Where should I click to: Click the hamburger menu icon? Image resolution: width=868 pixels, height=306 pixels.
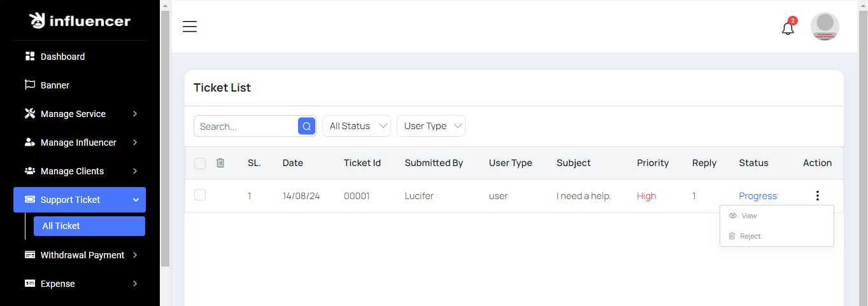click(190, 26)
